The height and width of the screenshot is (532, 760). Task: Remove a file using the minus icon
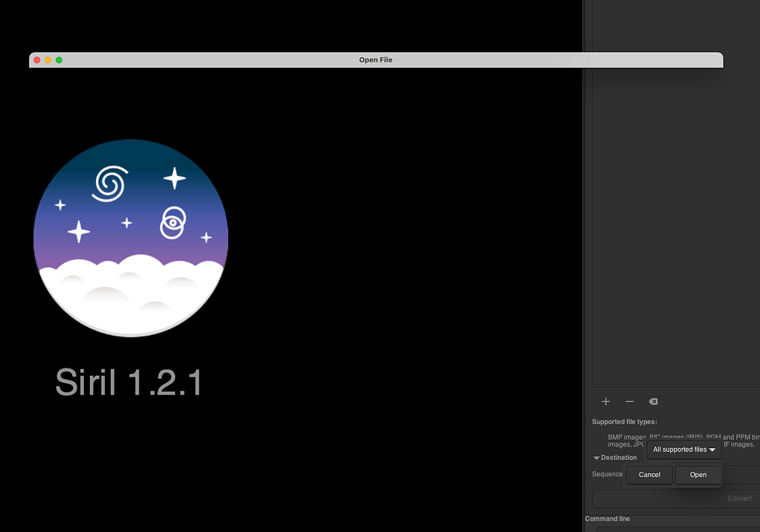629,401
